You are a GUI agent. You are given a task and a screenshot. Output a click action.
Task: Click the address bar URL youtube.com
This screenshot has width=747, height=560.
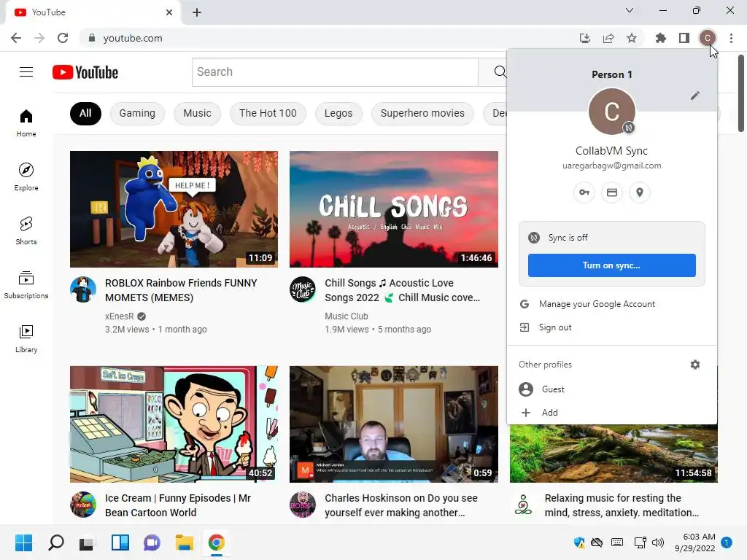pyautogui.click(x=133, y=38)
